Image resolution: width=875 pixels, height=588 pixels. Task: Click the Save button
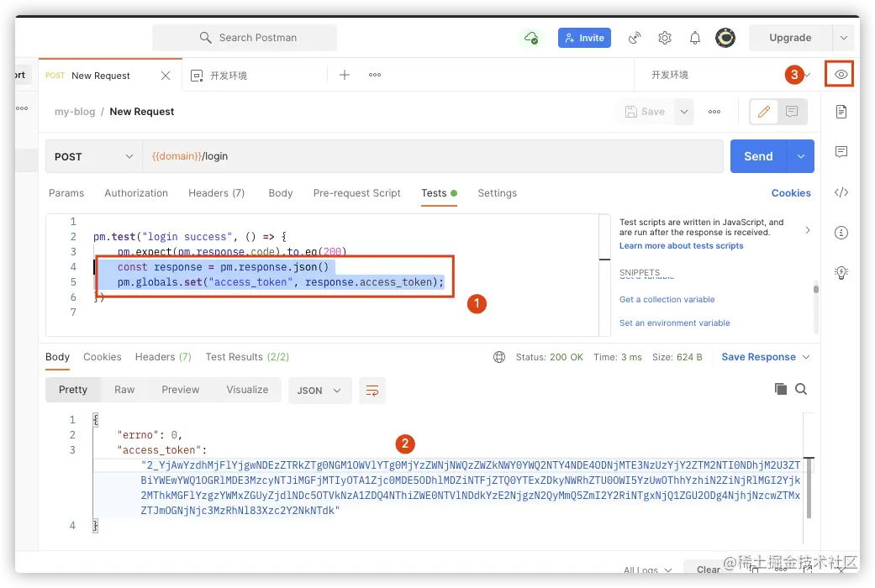[x=645, y=112]
